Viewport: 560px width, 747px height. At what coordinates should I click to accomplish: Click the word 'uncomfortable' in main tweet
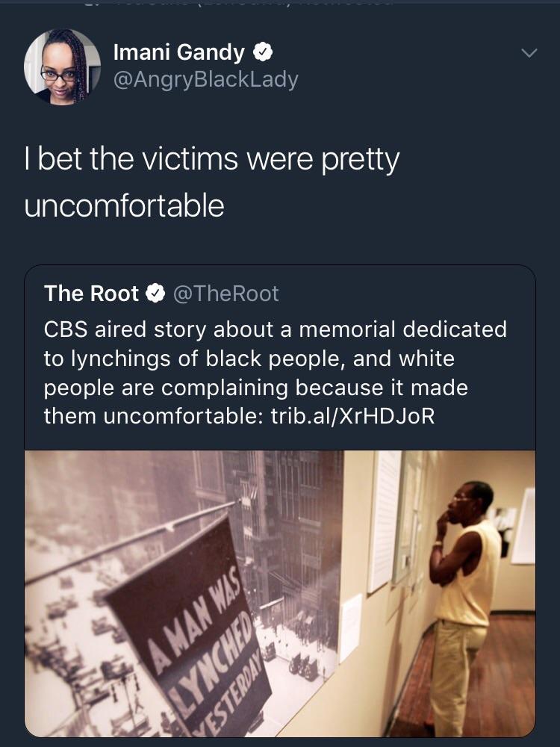click(x=124, y=206)
